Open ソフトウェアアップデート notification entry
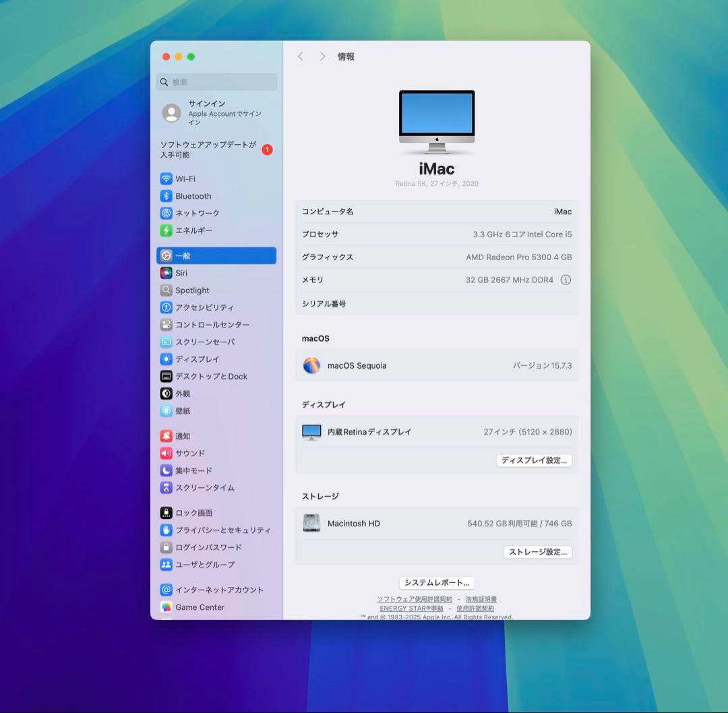 tap(209, 149)
